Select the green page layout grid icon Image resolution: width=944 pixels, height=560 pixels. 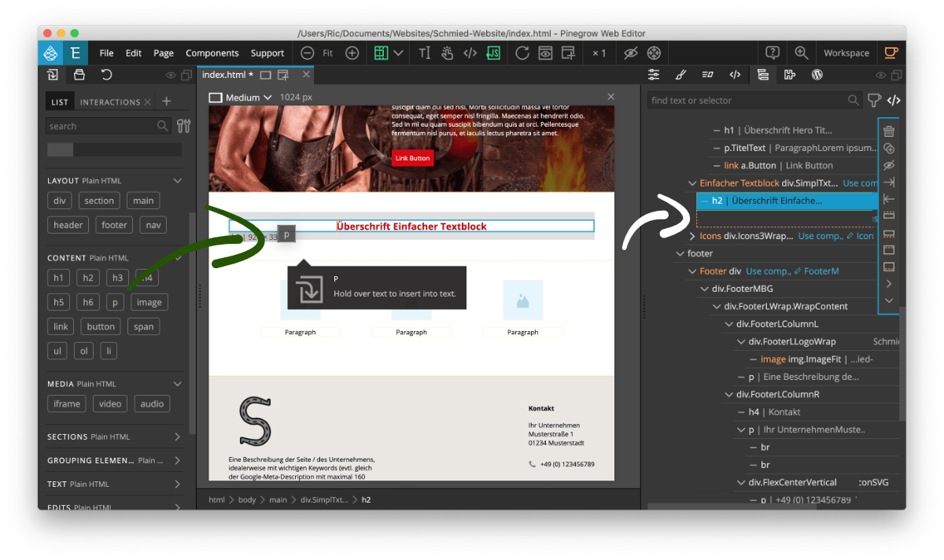point(382,53)
